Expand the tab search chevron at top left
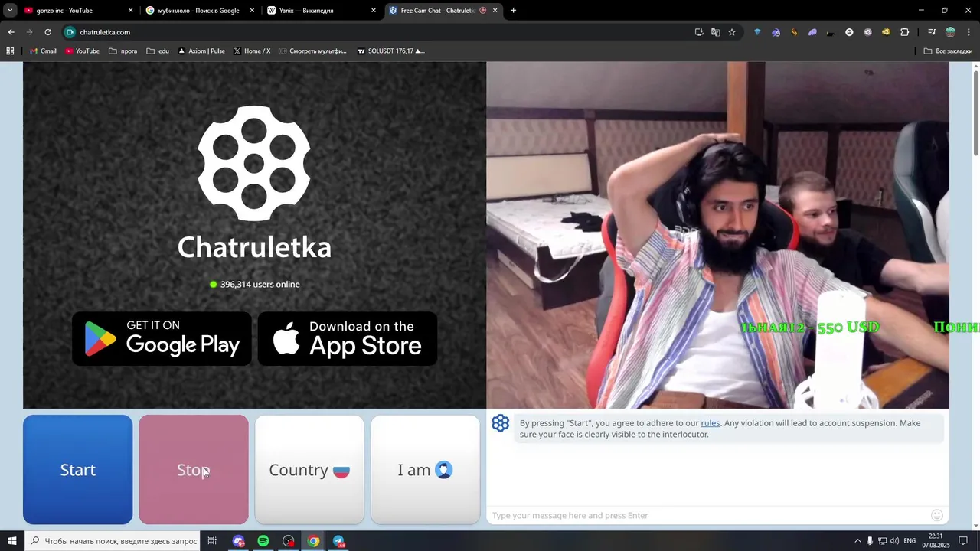 click(10, 11)
